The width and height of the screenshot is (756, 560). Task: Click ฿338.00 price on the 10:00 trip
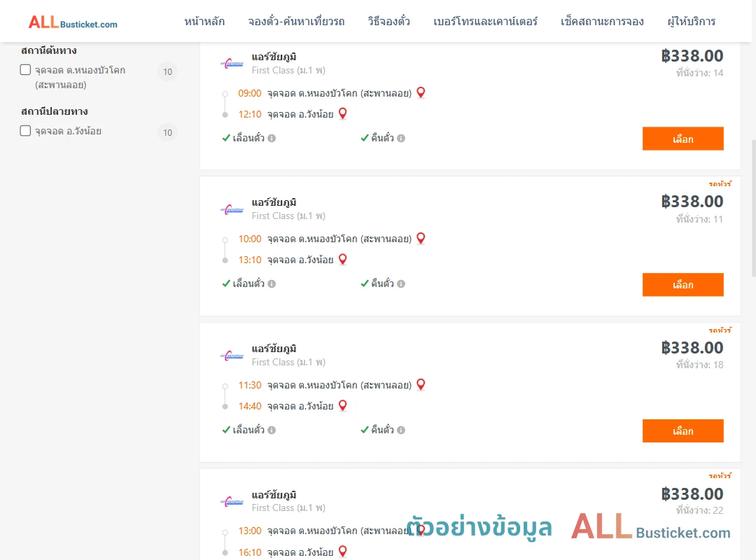[692, 201]
